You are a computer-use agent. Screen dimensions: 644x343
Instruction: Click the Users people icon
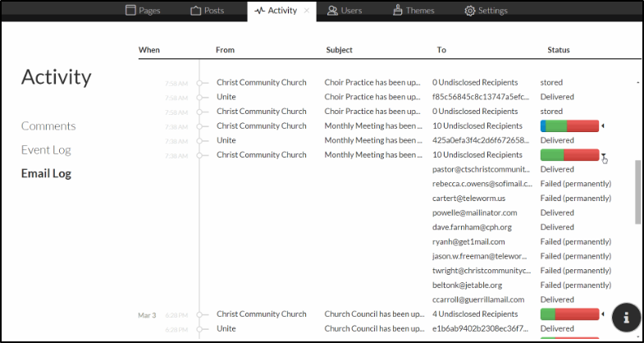pos(332,11)
